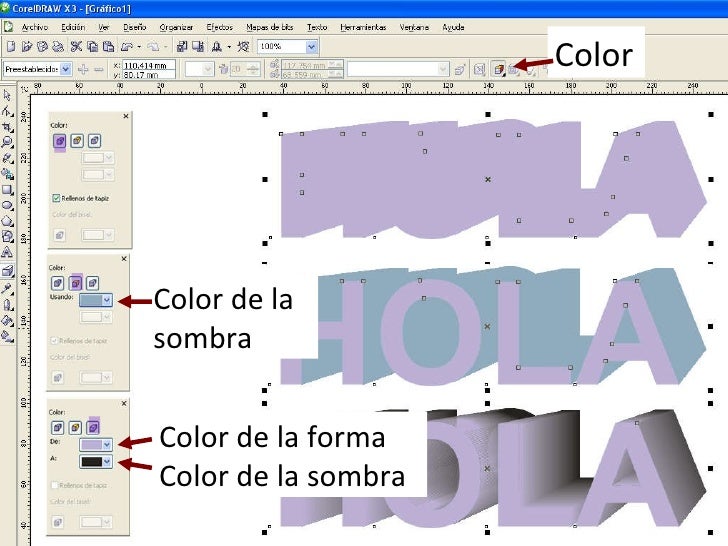Select the Eyedropper tool
The width and height of the screenshot is (728, 546).
tap(7, 289)
